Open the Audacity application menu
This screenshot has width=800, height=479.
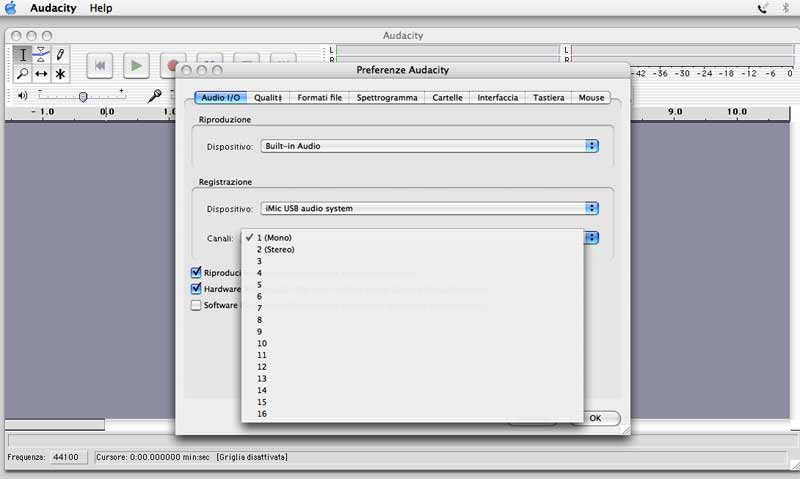53,8
